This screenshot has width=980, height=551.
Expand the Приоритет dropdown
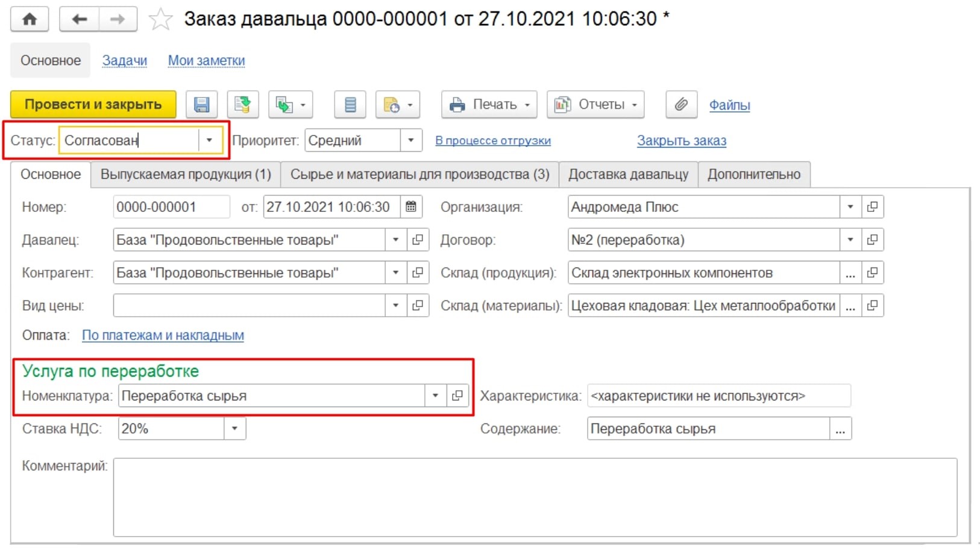point(410,140)
